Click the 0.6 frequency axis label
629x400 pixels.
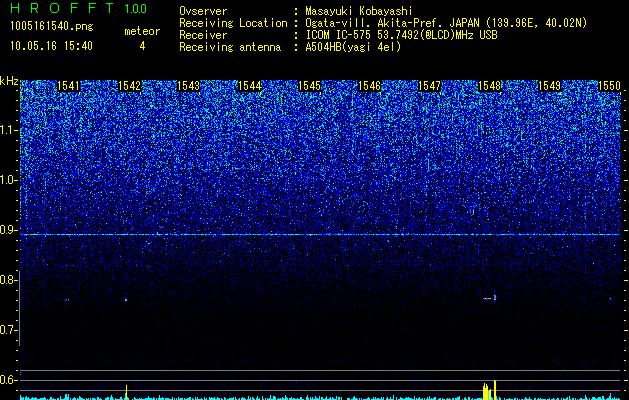pyautogui.click(x=8, y=380)
